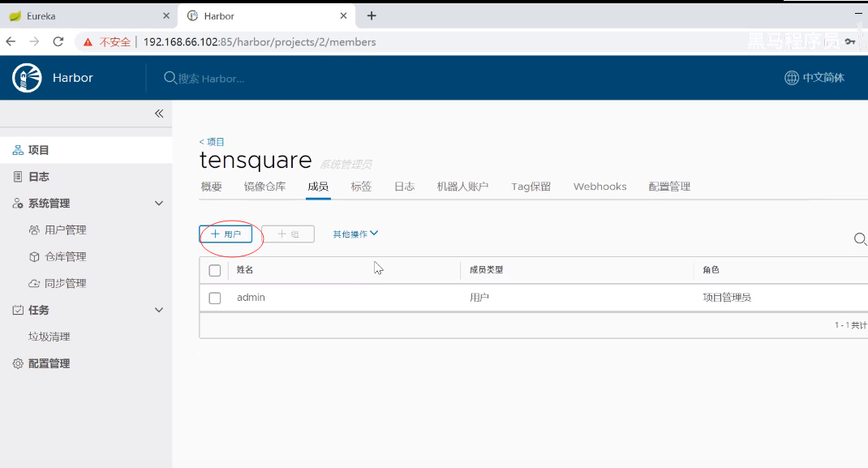Switch to the 概要 tab

[x=212, y=187]
